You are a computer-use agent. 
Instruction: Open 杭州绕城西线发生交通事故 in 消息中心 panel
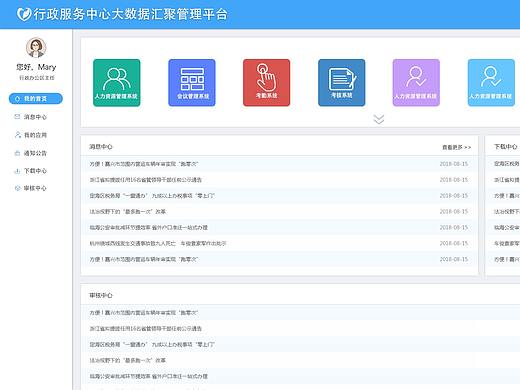158,243
